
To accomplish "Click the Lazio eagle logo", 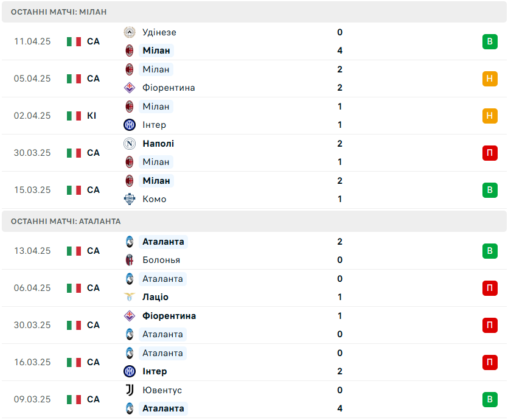I will [x=129, y=297].
